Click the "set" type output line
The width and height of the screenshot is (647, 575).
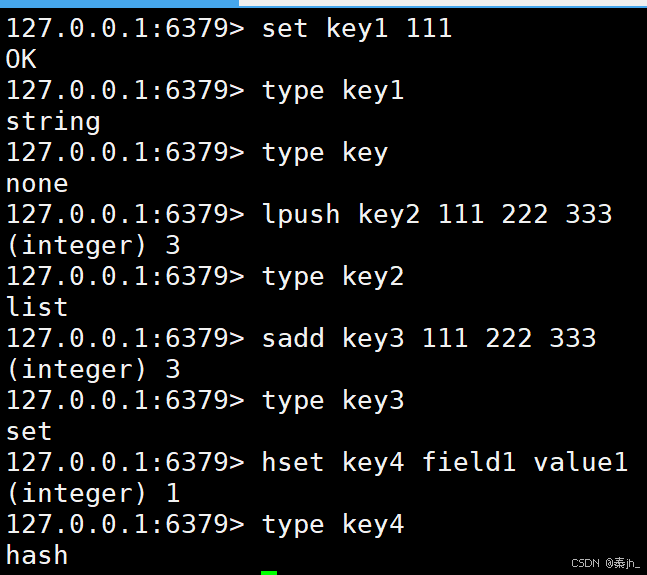(x=29, y=432)
